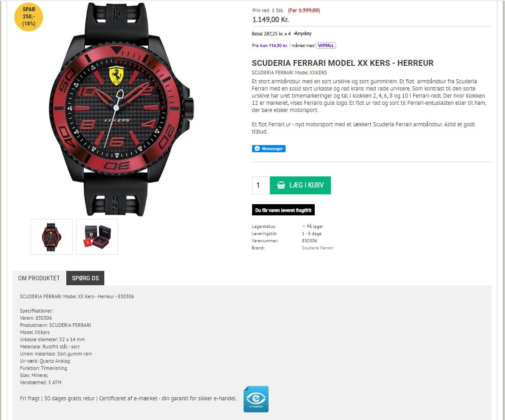The height and width of the screenshot is (420, 505).
Task: Click the Du får varen leveret fragtfrit banner
Action: click(x=283, y=210)
